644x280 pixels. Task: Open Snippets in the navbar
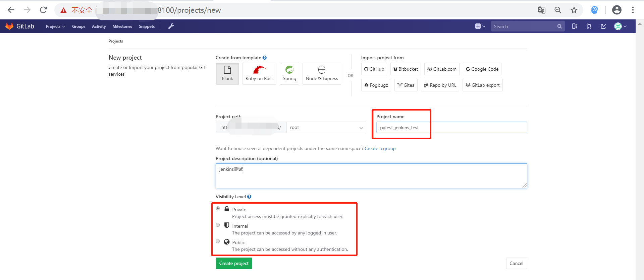tap(147, 26)
